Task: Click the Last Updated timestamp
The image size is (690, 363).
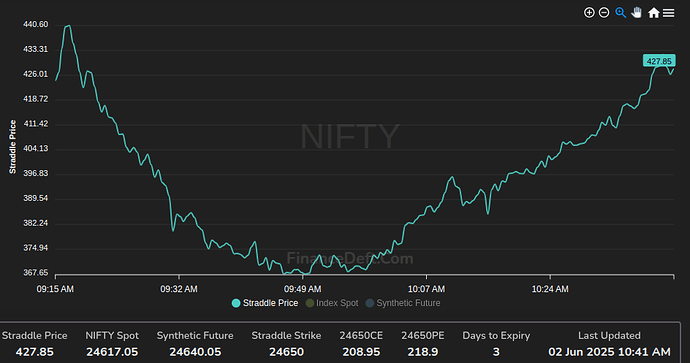Action: tap(609, 352)
